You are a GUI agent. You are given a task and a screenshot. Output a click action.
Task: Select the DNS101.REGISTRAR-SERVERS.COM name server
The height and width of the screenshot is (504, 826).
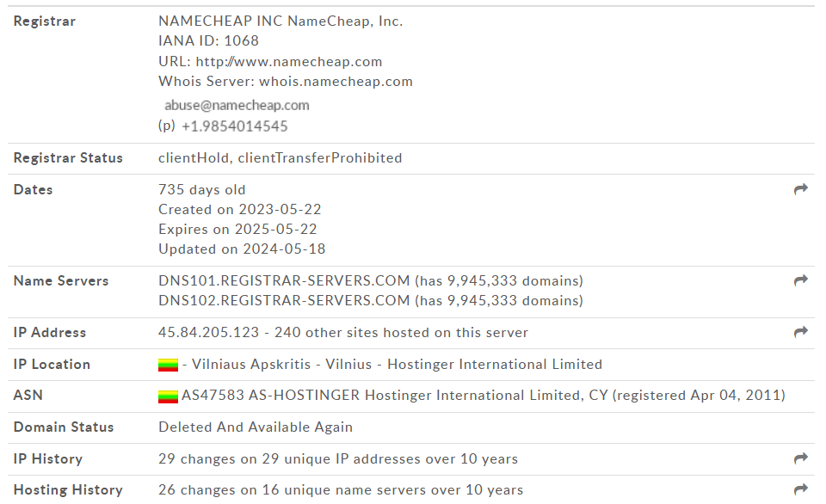coord(284,280)
